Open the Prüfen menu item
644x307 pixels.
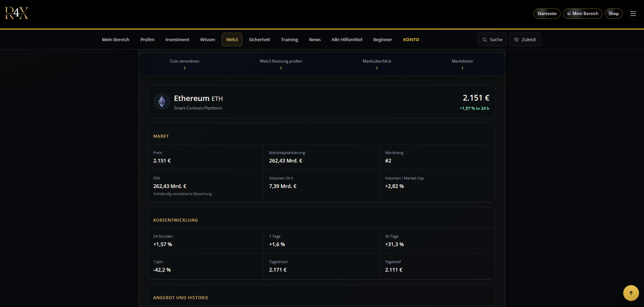147,39
